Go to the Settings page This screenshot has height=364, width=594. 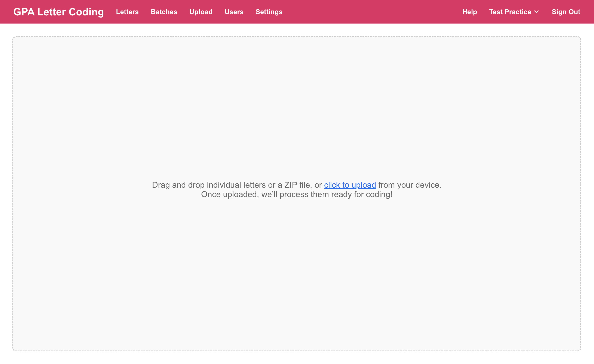pos(269,12)
